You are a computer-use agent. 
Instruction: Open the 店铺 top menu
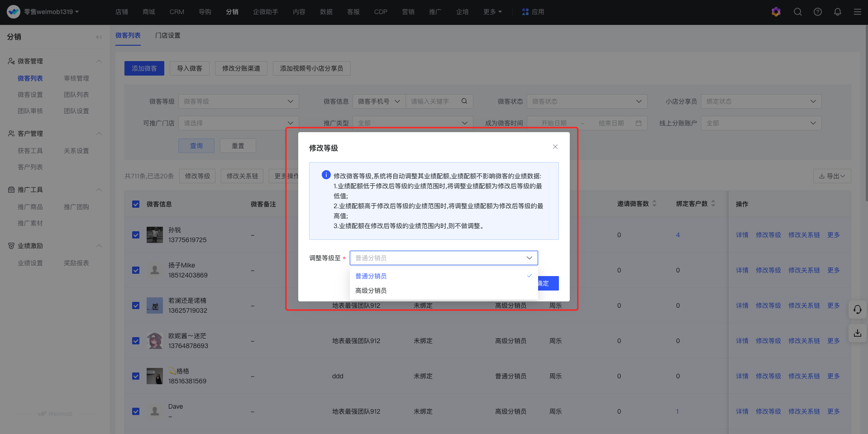121,12
